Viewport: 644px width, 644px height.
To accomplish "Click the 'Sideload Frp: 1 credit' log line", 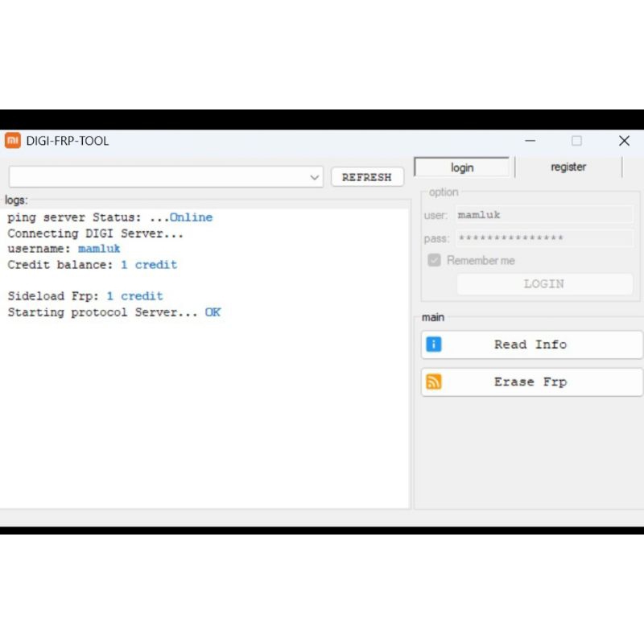I will (x=85, y=296).
